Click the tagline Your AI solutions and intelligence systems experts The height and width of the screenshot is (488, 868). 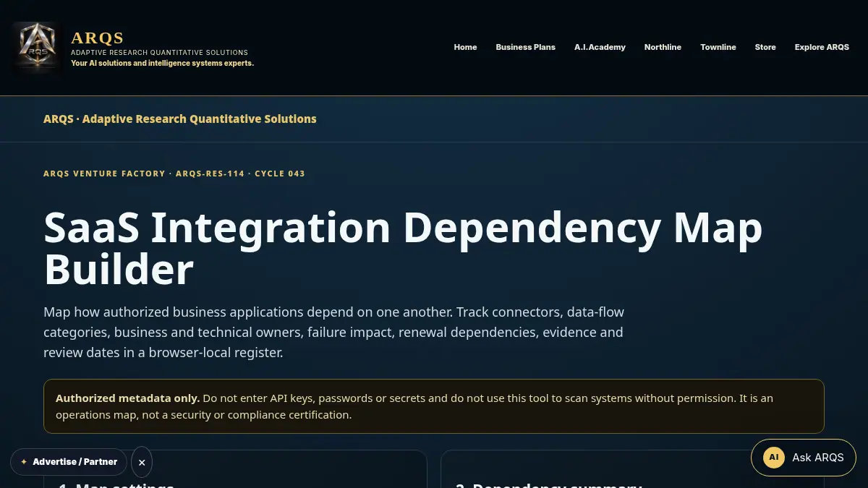click(x=162, y=63)
